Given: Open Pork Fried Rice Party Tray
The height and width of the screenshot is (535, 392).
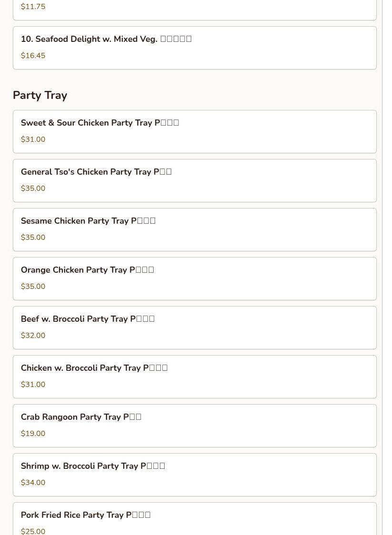Looking at the screenshot, I should click(x=86, y=515).
